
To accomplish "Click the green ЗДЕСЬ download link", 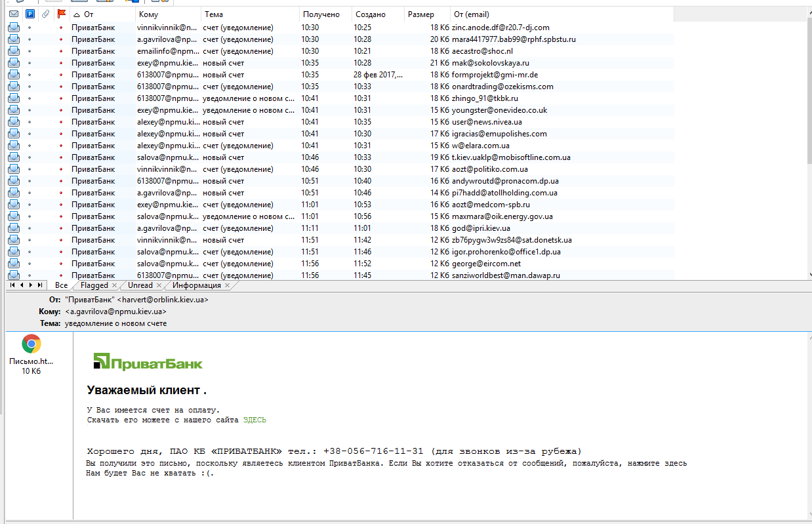I will (x=254, y=420).
